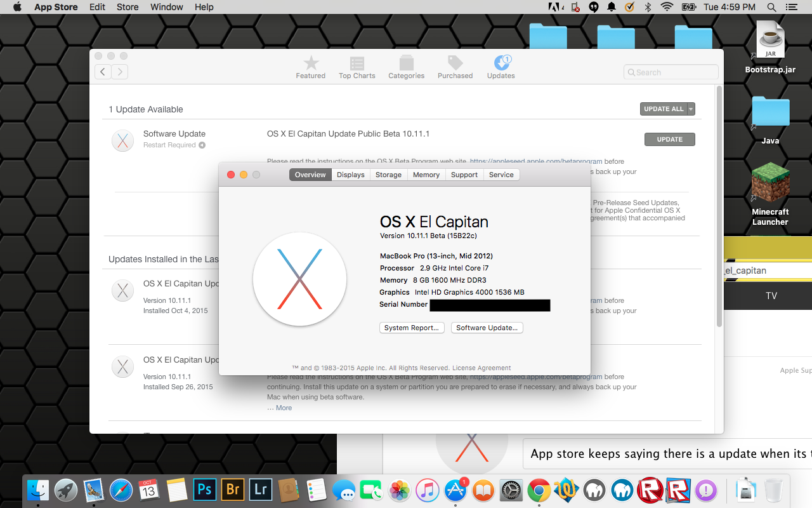Click the Software Update button
Viewport: 812px width, 508px height.
coord(487,328)
